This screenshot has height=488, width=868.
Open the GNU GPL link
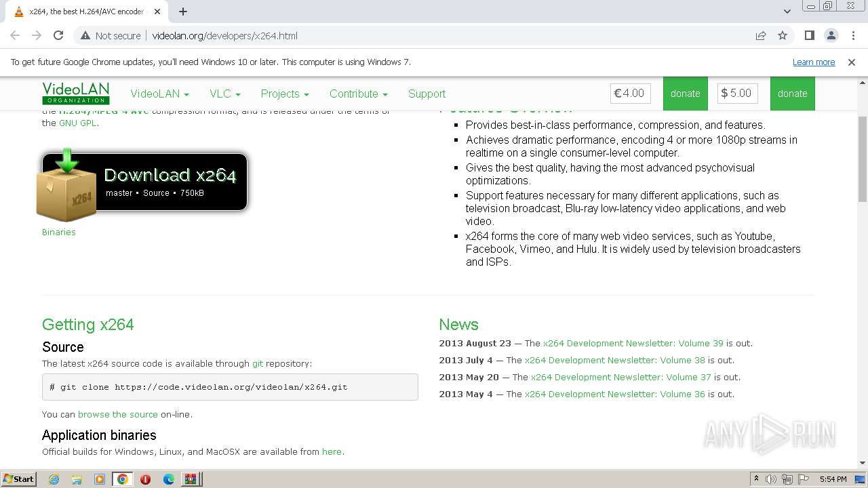click(78, 123)
